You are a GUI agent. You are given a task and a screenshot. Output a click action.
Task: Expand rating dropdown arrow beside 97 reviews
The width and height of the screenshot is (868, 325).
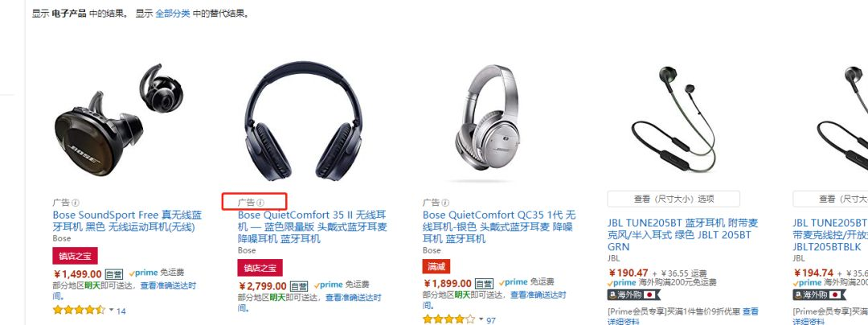pyautogui.click(x=481, y=319)
